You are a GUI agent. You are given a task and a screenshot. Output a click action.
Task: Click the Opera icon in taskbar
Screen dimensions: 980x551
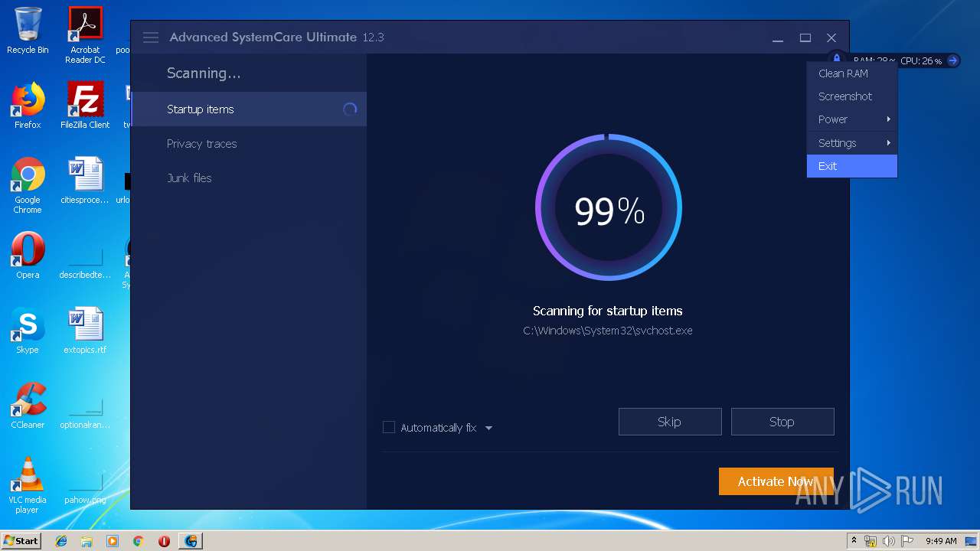(x=164, y=541)
